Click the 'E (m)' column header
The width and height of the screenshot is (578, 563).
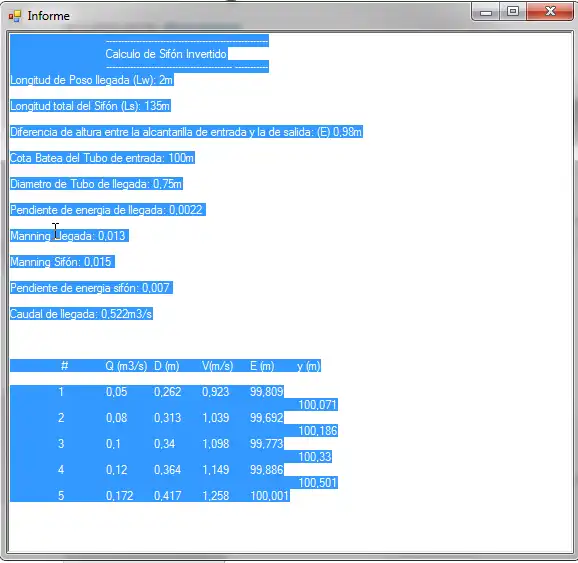point(262,366)
